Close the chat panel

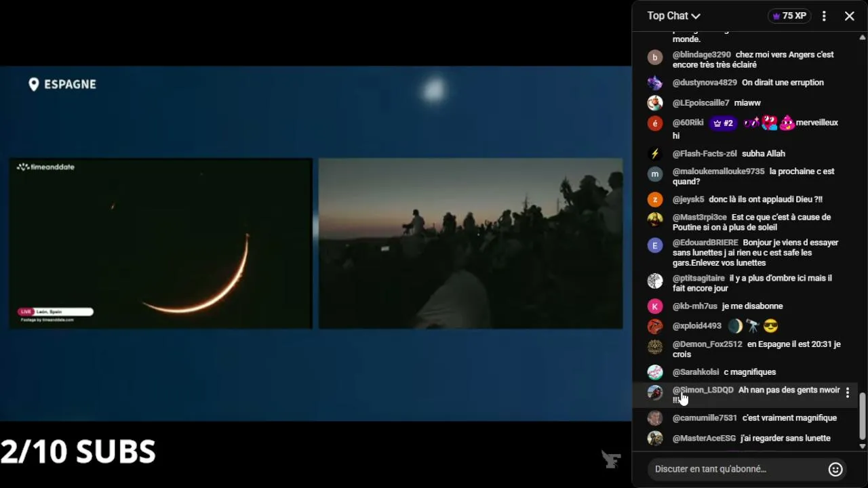[850, 16]
